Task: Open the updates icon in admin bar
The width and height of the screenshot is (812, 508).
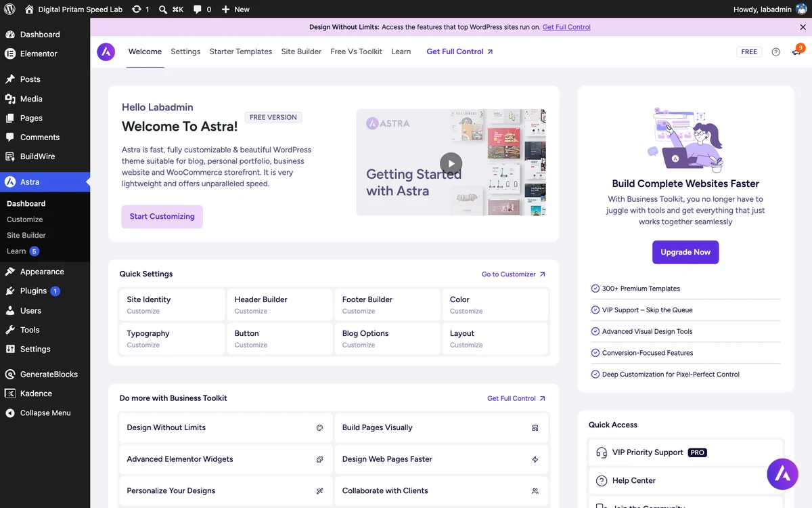Action: click(137, 9)
